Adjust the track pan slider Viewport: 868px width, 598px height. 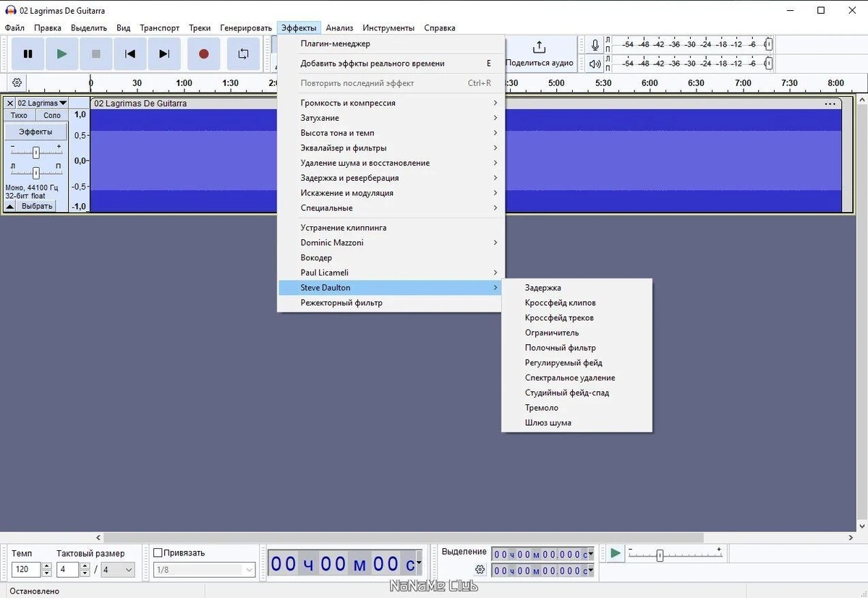click(35, 172)
